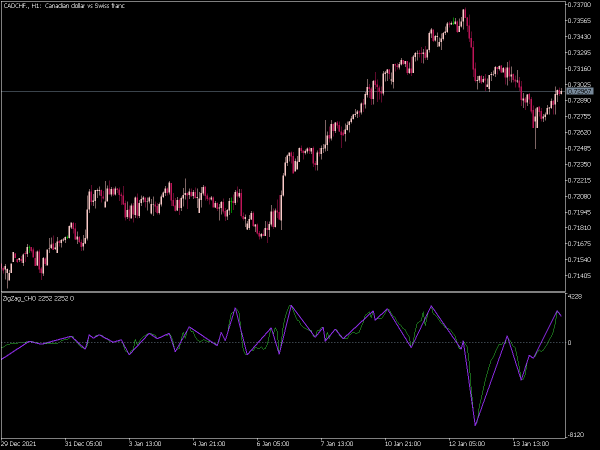
Task: Click the 12 Jan 05:00 time label
Action: point(467,444)
